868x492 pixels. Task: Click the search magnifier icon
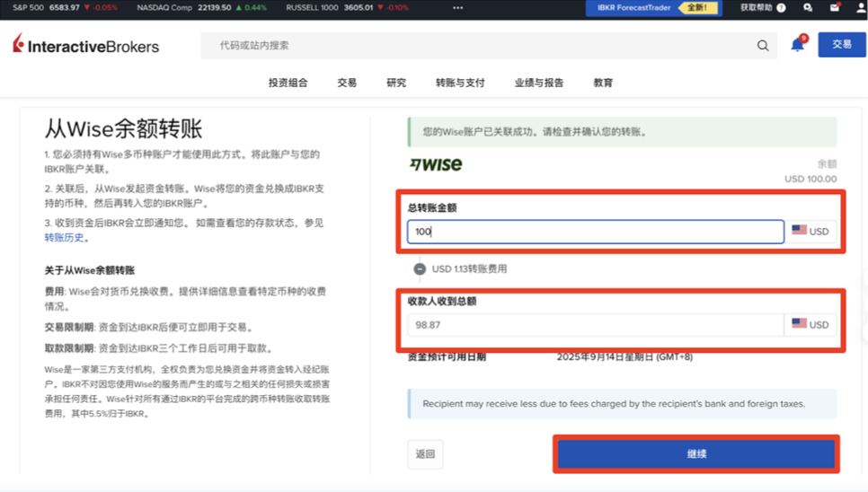tap(763, 46)
